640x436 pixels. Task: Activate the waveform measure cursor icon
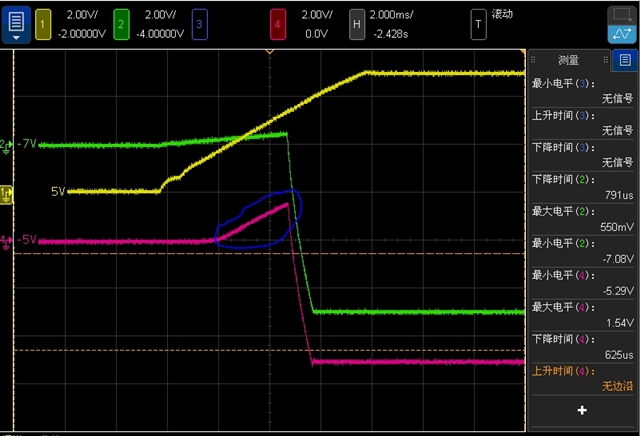622,34
